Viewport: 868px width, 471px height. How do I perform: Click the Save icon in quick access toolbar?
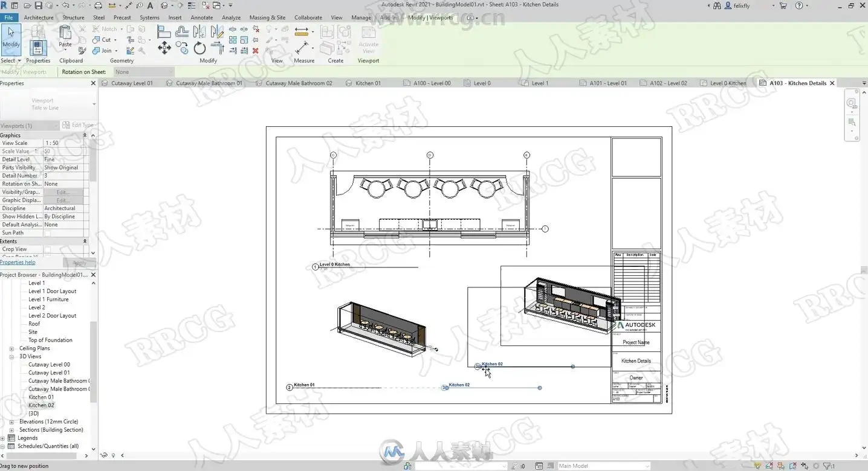tap(39, 5)
